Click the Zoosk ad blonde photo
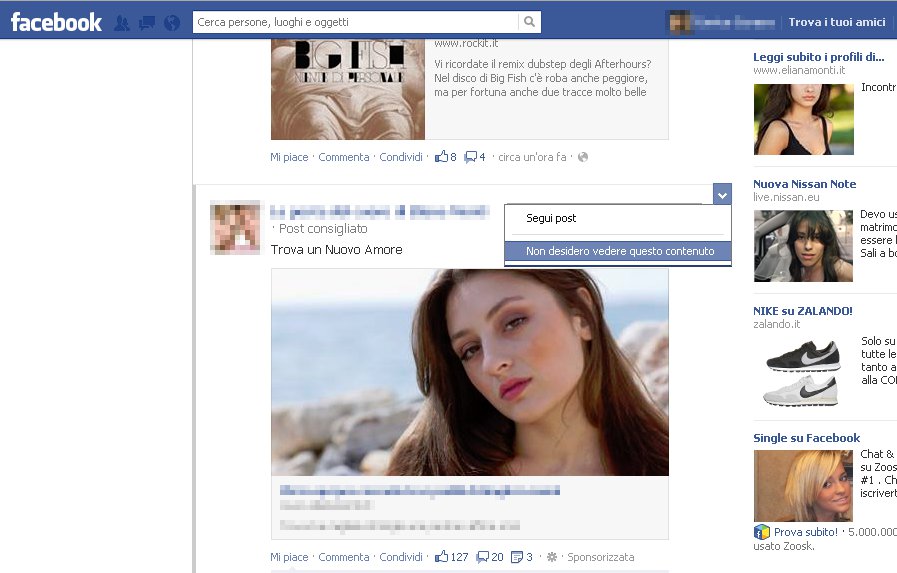 pyautogui.click(x=803, y=486)
